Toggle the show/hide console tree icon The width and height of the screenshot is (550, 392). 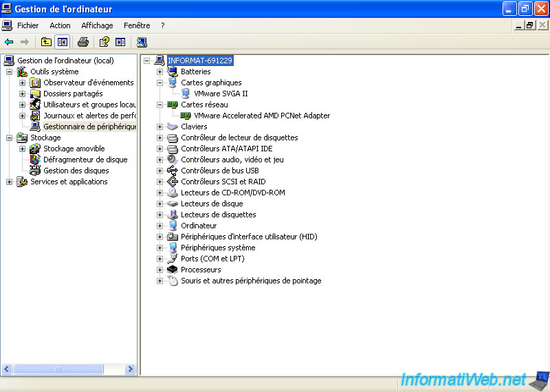pyautogui.click(x=63, y=42)
